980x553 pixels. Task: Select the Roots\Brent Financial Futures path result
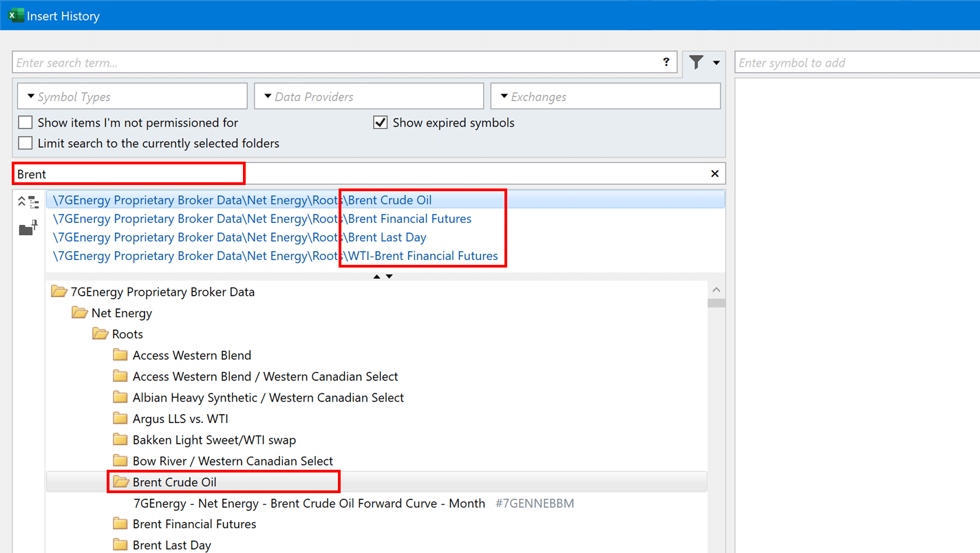pos(262,219)
